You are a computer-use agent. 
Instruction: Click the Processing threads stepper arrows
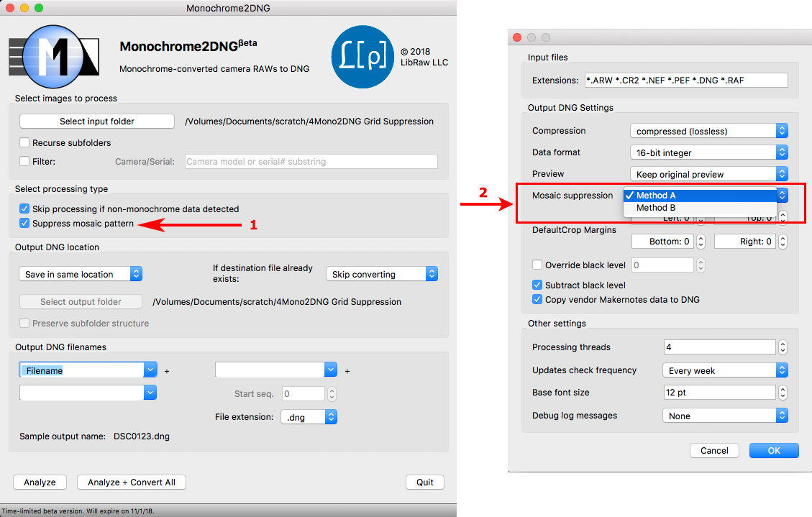pos(783,347)
